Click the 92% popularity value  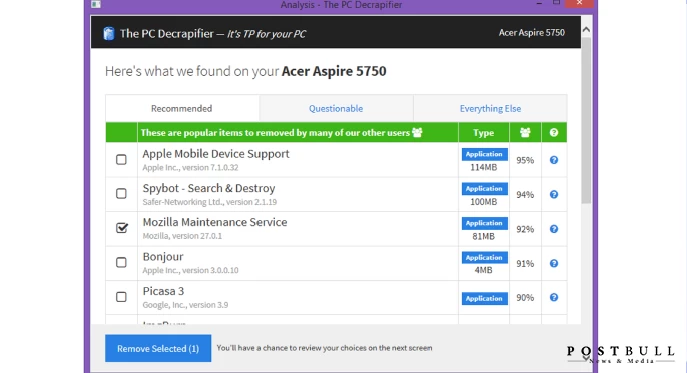[x=525, y=229]
